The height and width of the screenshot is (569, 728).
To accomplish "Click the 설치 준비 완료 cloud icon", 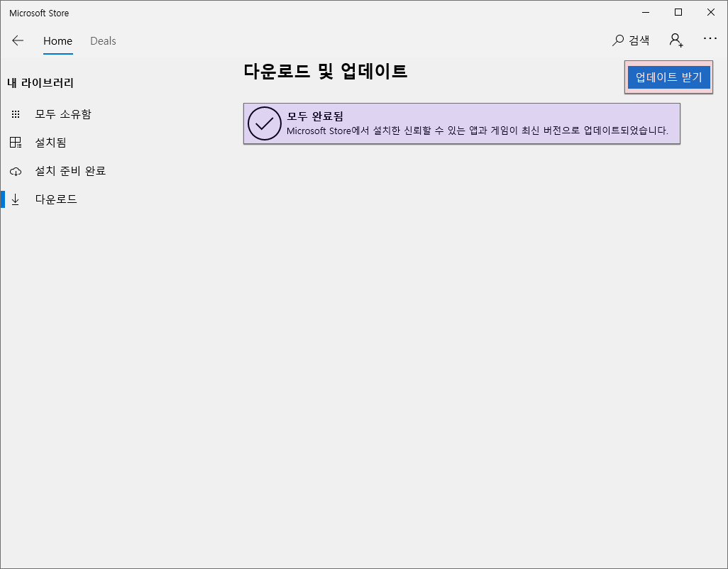I will click(x=16, y=171).
